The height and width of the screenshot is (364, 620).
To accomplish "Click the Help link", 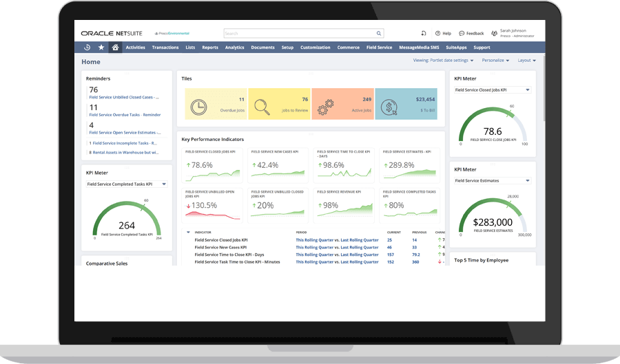I will [x=447, y=34].
